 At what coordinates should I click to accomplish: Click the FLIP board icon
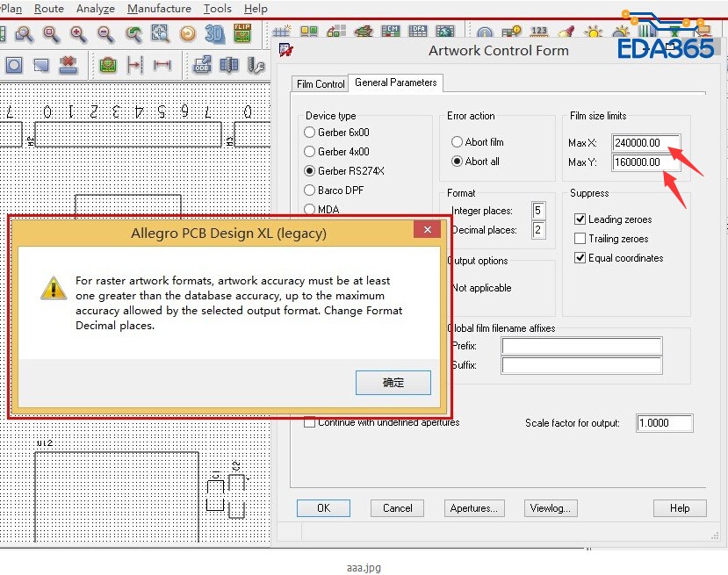tap(242, 33)
